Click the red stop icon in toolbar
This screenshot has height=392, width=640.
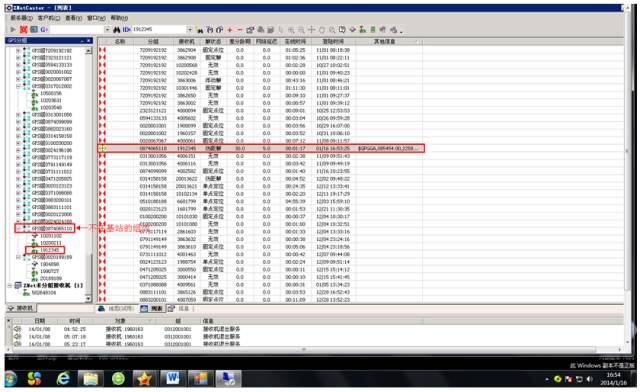pyautogui.click(x=24, y=29)
